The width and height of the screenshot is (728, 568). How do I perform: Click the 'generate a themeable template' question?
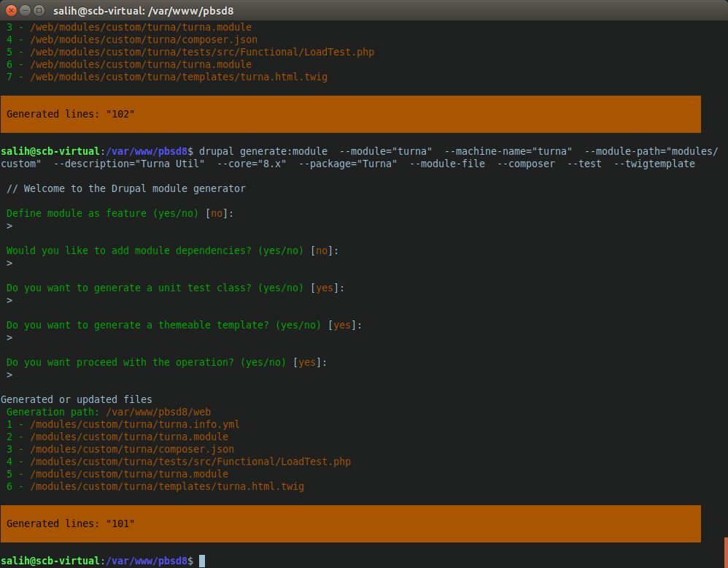[184, 325]
